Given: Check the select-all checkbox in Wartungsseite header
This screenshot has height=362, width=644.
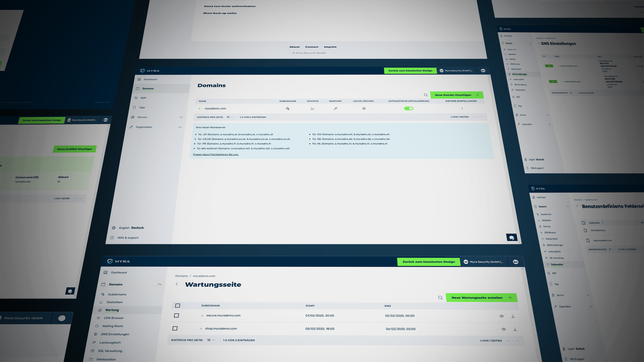Looking at the screenshot, I should [x=177, y=305].
